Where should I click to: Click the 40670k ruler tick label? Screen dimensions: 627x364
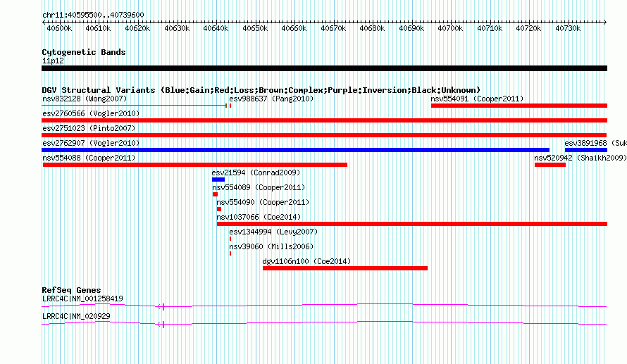tap(333, 28)
